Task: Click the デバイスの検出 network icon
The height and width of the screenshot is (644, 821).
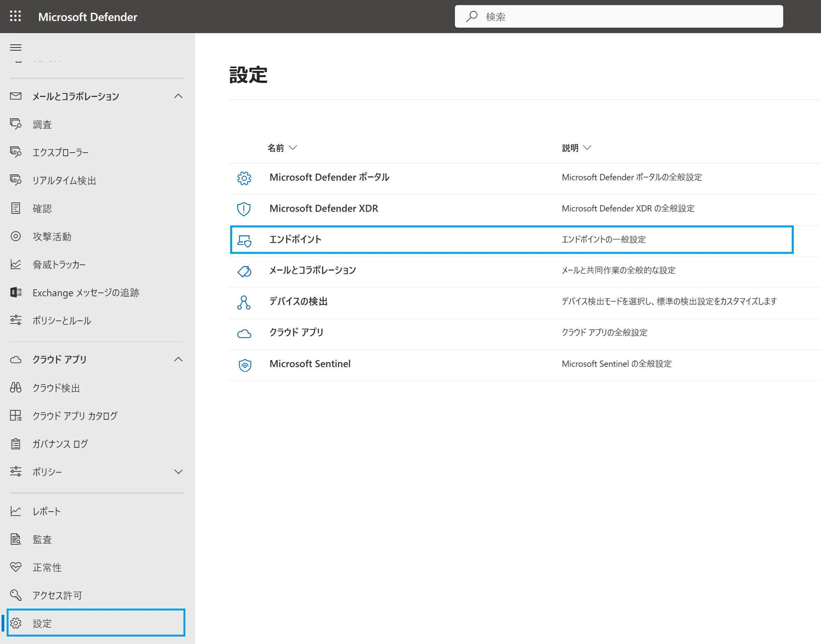Action: [244, 302]
